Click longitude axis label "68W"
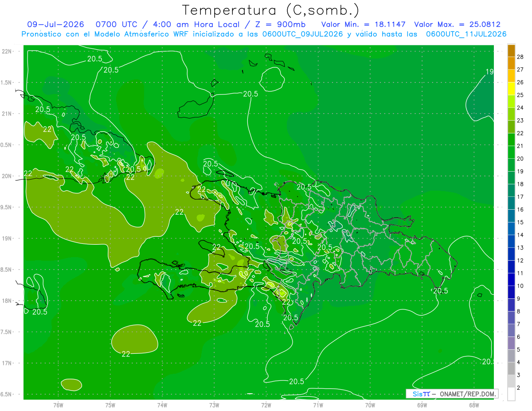 [x=474, y=405]
